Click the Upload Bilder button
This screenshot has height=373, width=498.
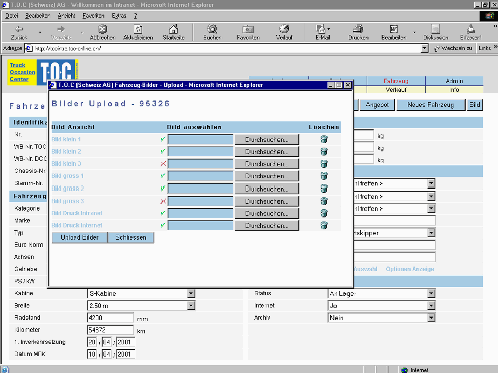pyautogui.click(x=80, y=238)
